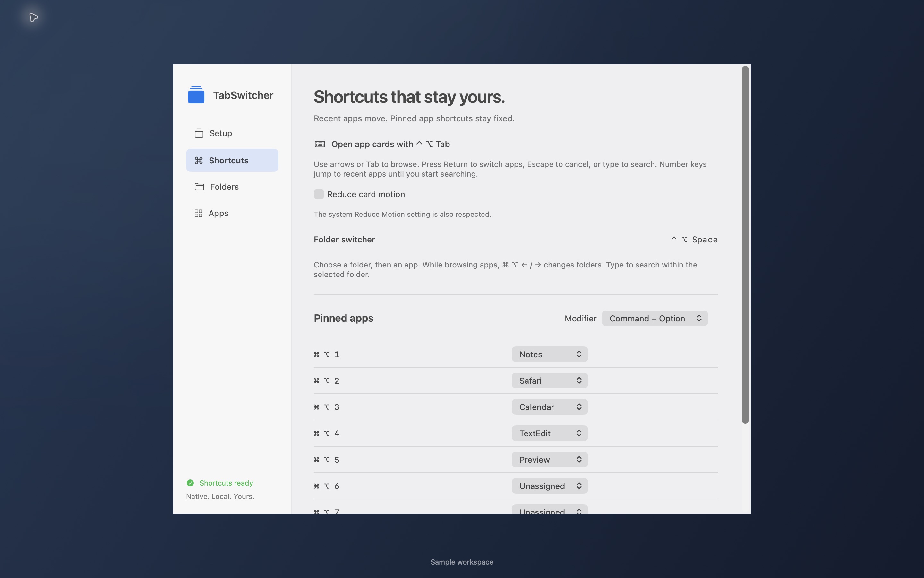
Task: Go to the Folders section
Action: [232, 187]
